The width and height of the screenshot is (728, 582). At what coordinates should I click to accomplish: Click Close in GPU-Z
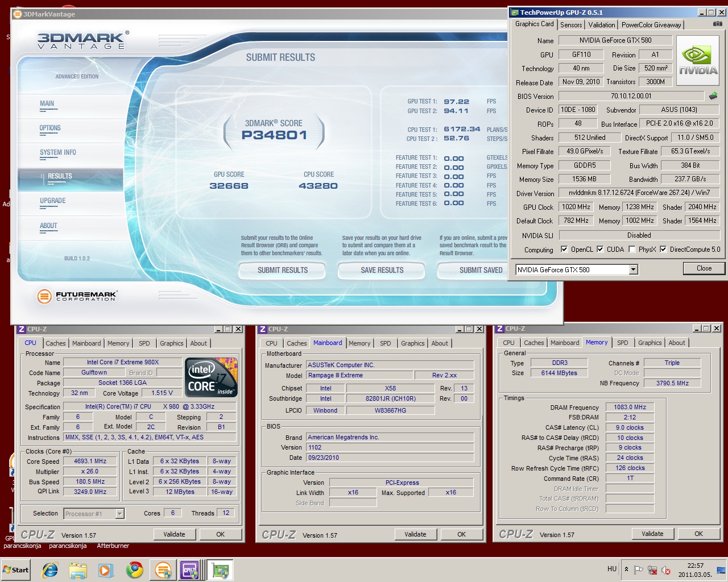pyautogui.click(x=704, y=268)
